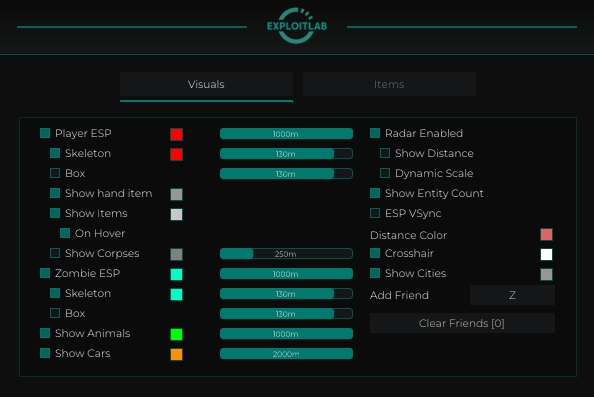Open the Show Corpses color swatch
The image size is (594, 397).
[x=177, y=254]
